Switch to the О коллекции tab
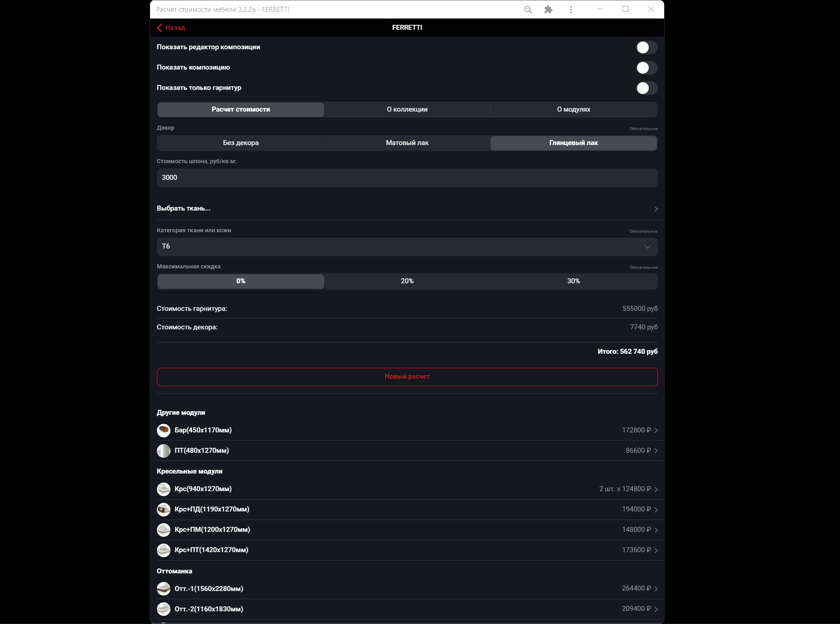 click(x=407, y=109)
